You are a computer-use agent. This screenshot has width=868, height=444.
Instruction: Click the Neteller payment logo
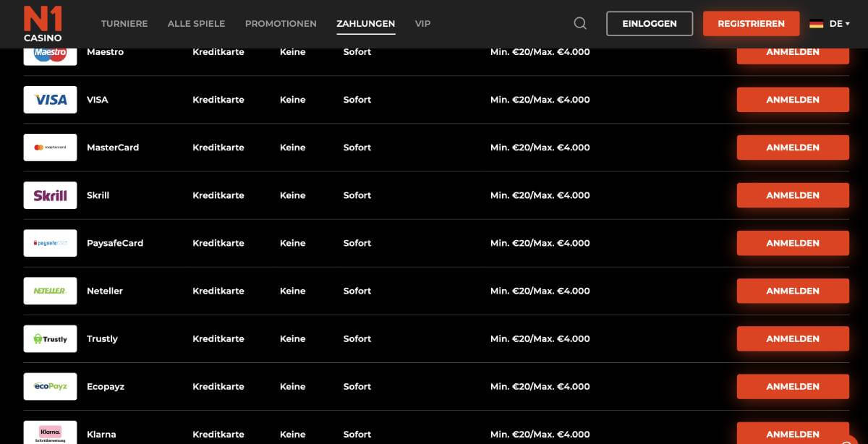pos(50,291)
